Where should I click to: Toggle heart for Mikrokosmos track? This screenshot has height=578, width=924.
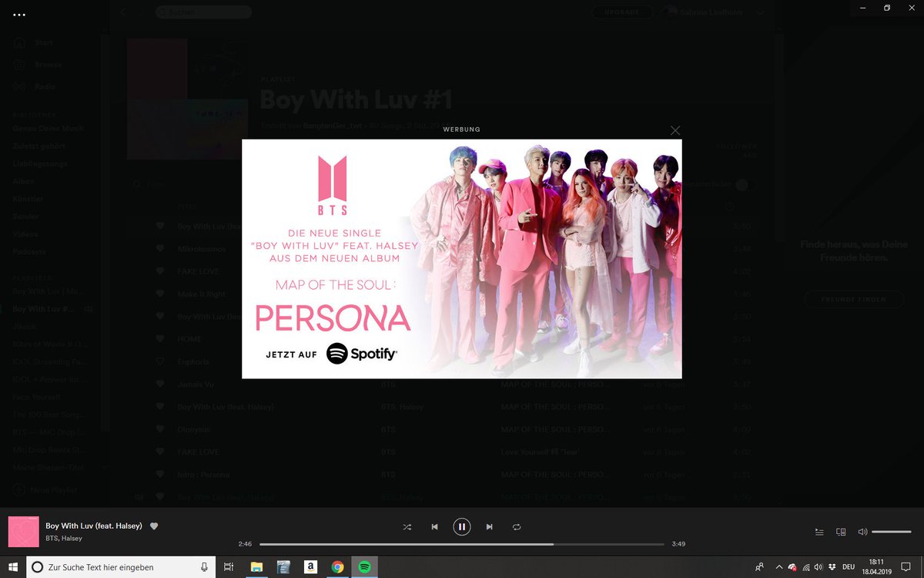click(160, 249)
